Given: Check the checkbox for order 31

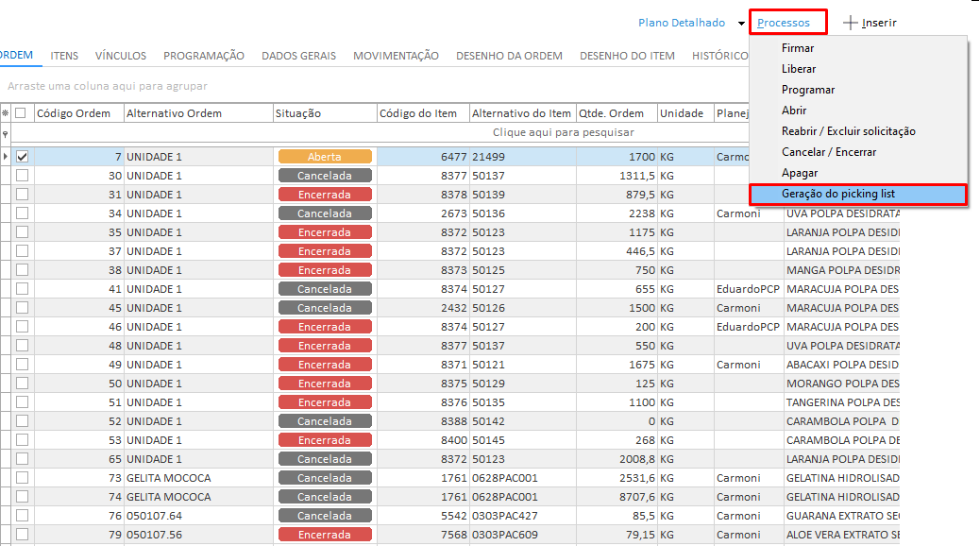Looking at the screenshot, I should (x=23, y=195).
